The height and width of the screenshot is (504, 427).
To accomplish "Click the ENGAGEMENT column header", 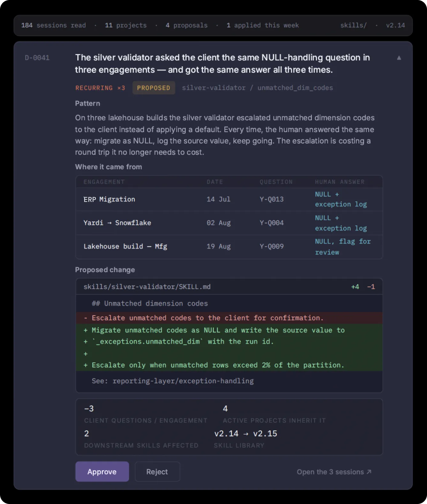I will tap(104, 182).
